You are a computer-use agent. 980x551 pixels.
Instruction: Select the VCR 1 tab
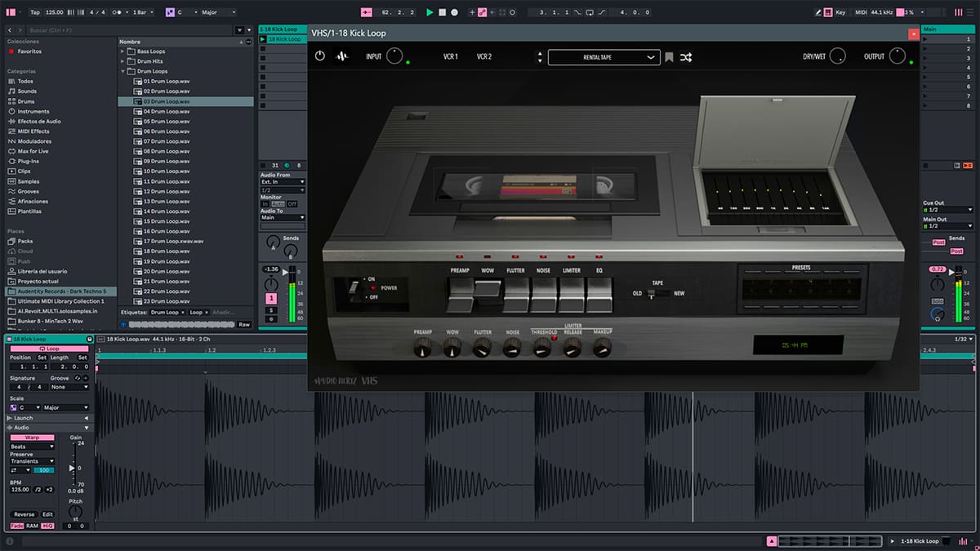[x=450, y=56]
